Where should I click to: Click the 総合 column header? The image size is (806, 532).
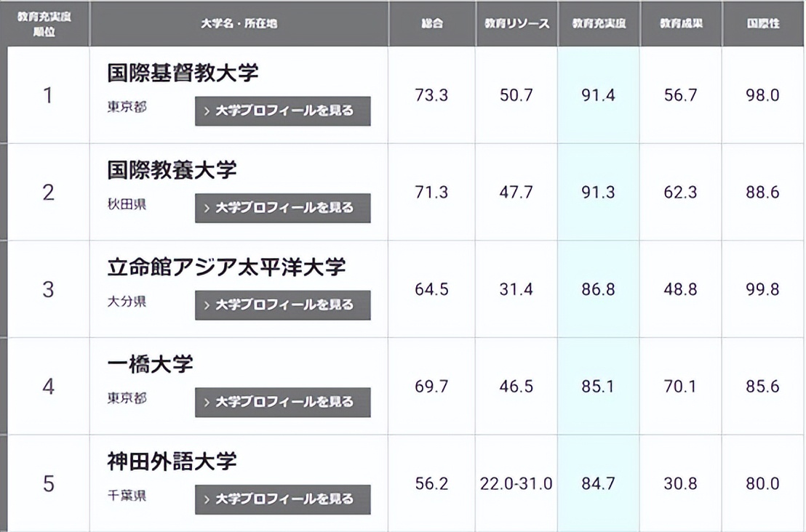pyautogui.click(x=432, y=23)
